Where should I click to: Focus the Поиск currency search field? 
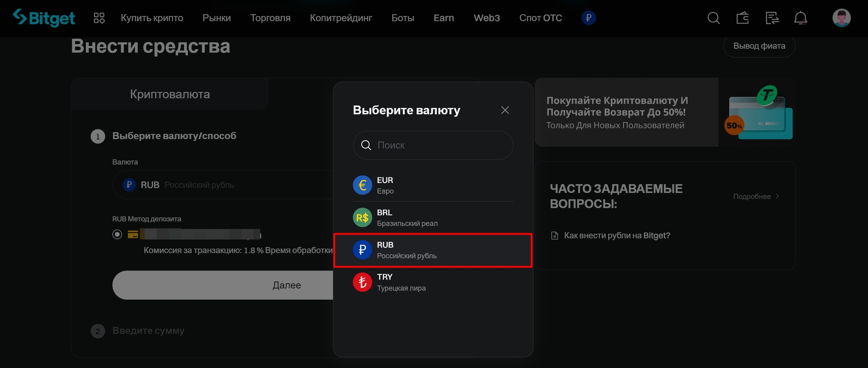[433, 145]
